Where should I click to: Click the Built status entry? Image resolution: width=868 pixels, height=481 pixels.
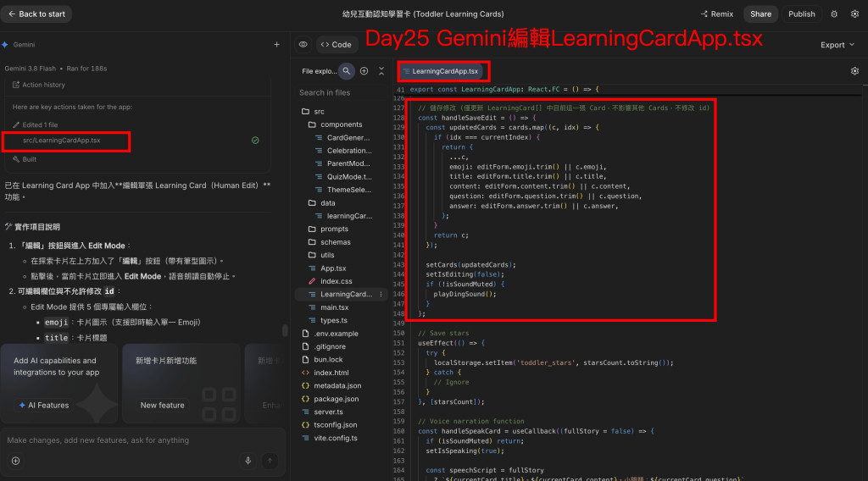pos(25,159)
